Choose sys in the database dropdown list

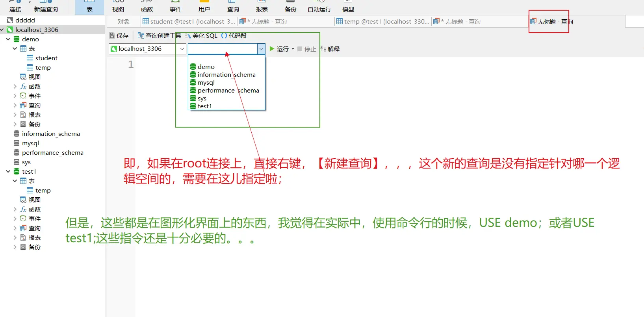[x=227, y=98]
